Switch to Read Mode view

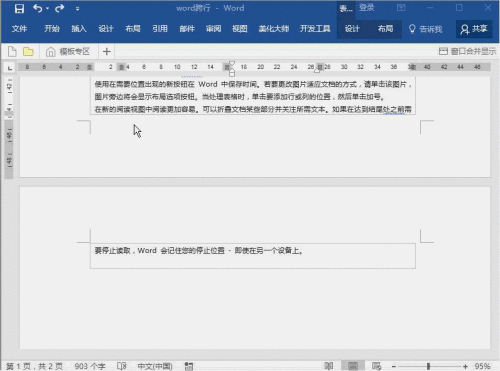(329, 366)
